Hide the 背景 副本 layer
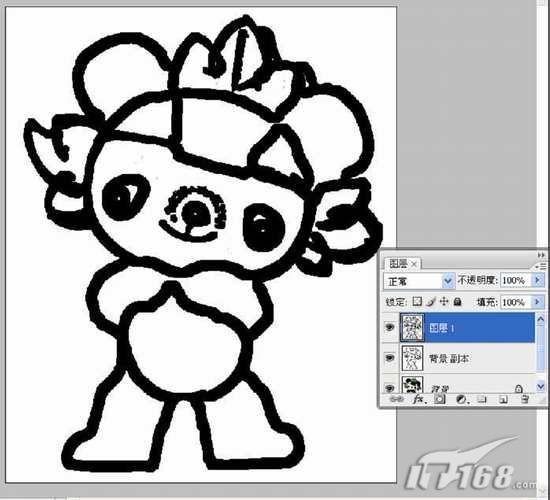 point(390,358)
